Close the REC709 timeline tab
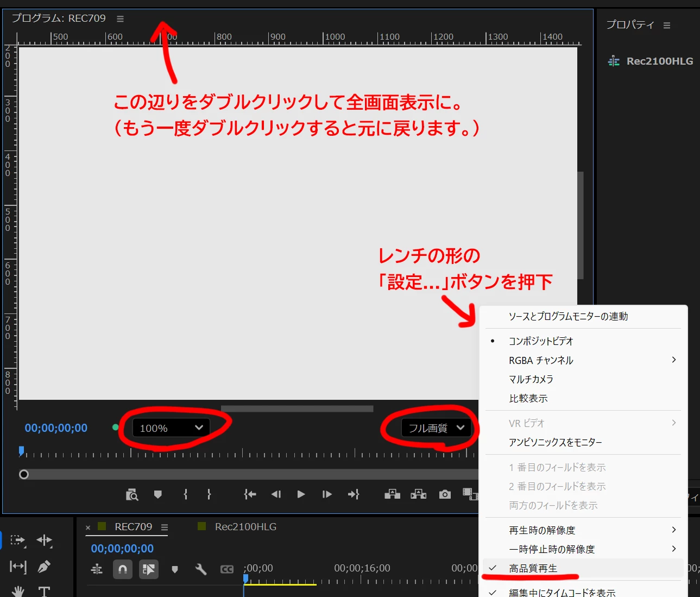The width and height of the screenshot is (700, 597). pos(88,527)
